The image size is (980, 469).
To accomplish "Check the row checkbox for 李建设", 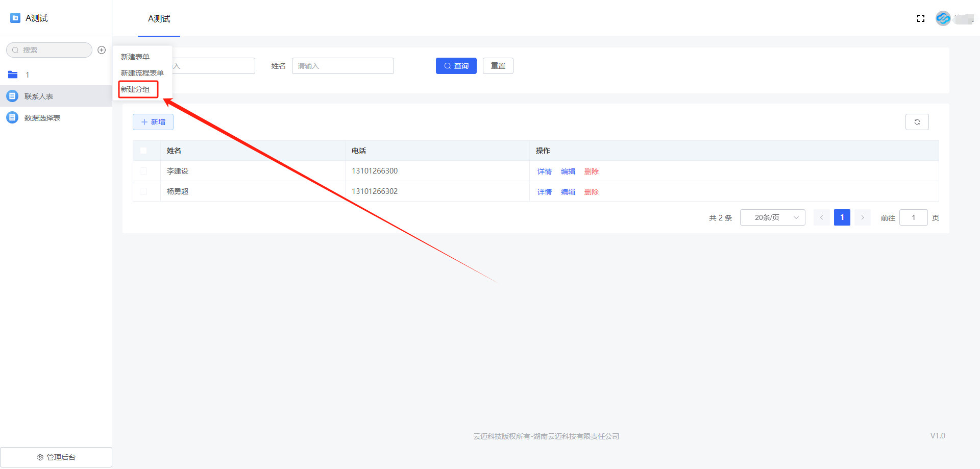I will 143,171.
